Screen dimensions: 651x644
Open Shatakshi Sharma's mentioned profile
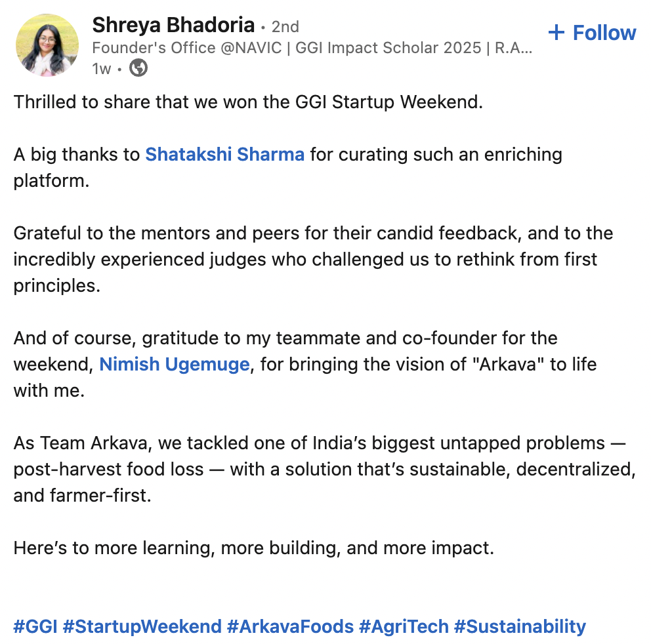(224, 155)
